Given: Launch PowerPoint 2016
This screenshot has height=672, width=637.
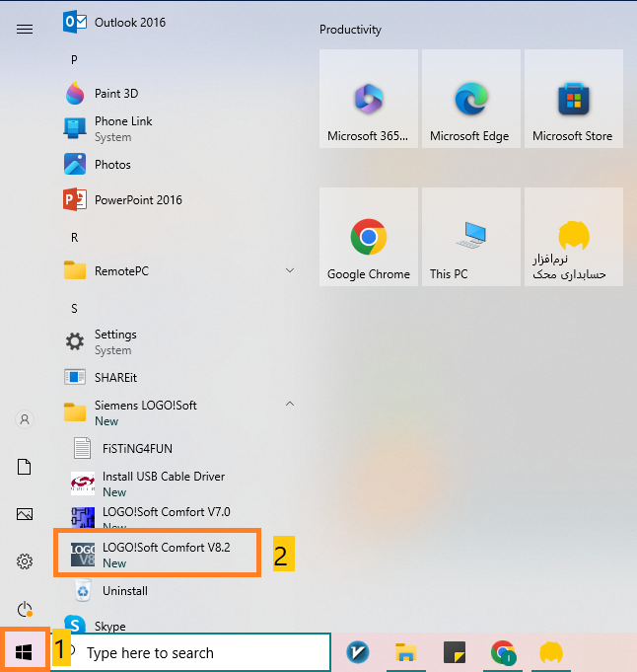Looking at the screenshot, I should (x=122, y=199).
